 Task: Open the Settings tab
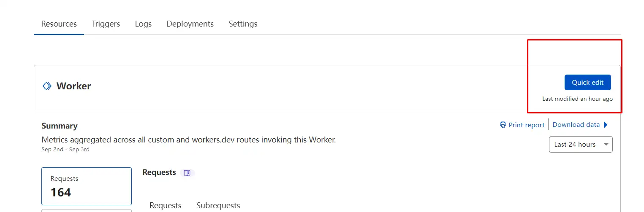(243, 24)
